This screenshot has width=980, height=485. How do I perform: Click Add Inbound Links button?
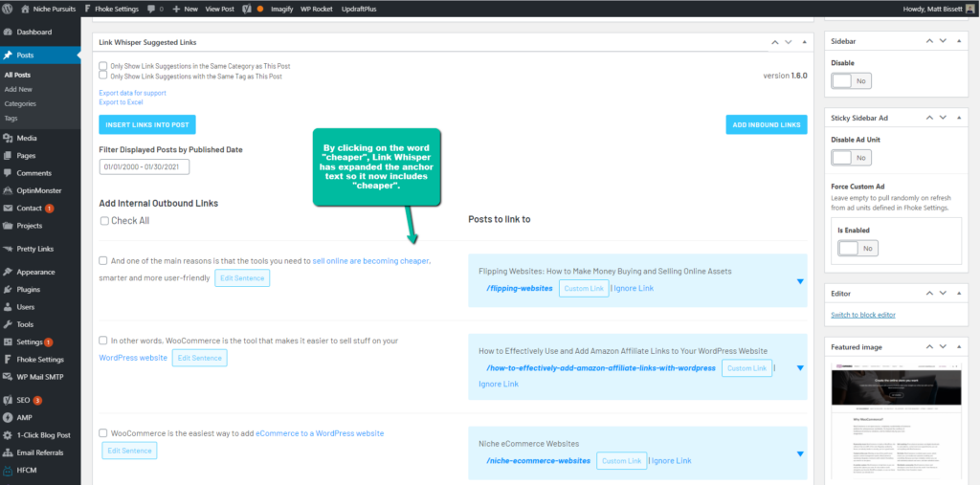[x=767, y=125]
